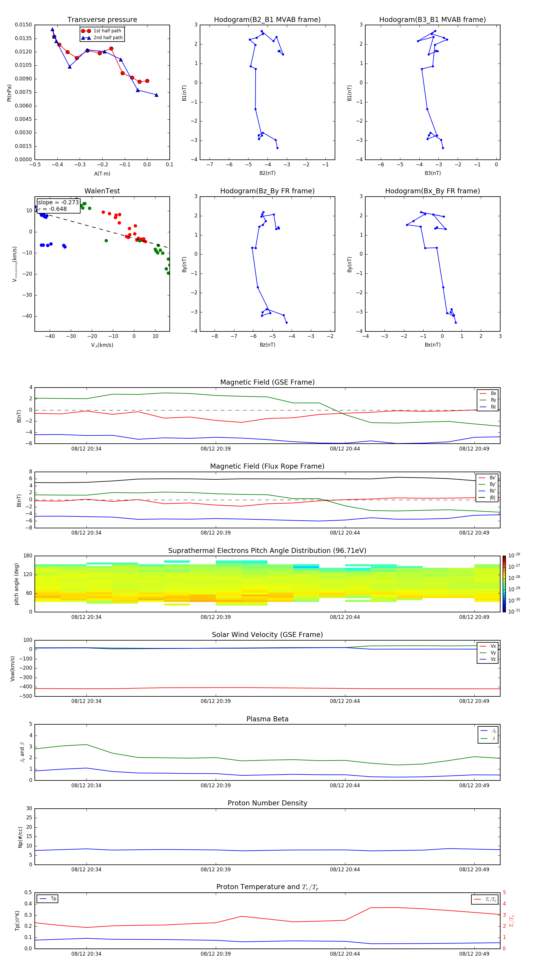
Task: Click the pitch angle distribution colorbar
Action: pyautogui.click(x=504, y=584)
